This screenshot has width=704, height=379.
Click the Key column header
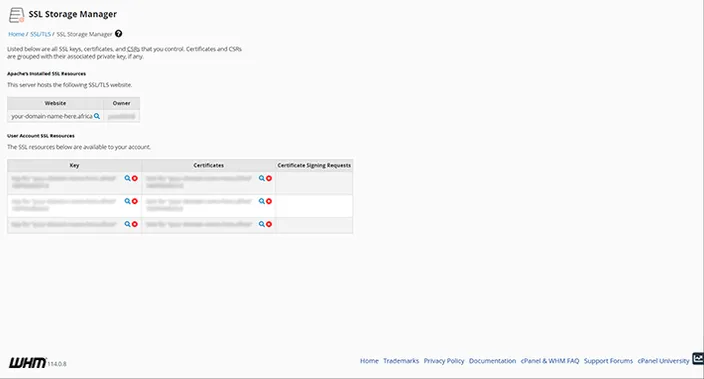[x=75, y=165]
